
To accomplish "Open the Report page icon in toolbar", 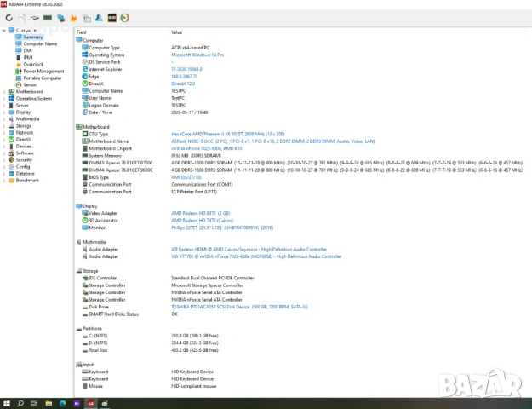I will (x=21, y=18).
